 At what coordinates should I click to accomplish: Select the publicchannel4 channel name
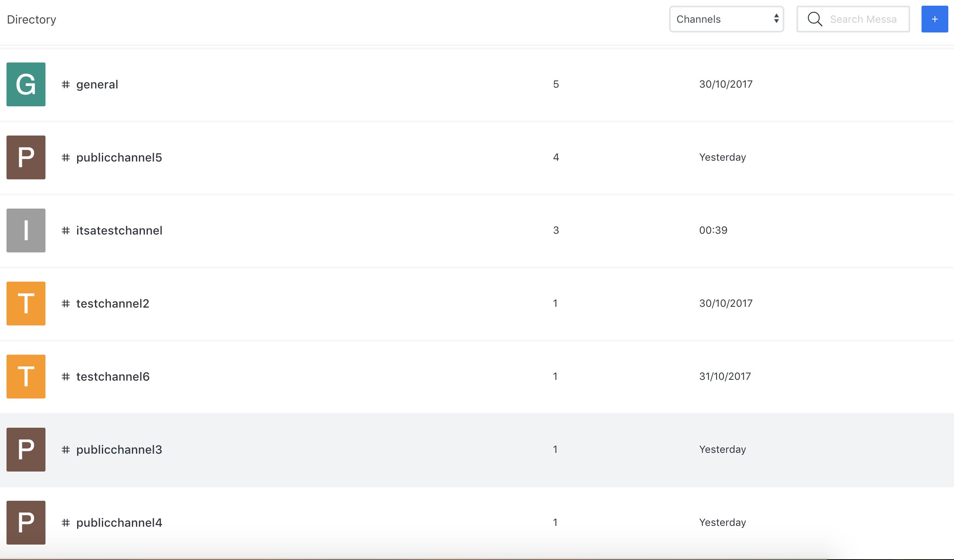[x=119, y=523]
